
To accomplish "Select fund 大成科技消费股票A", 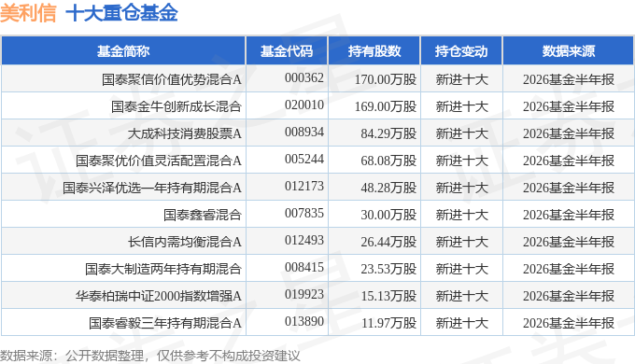I will coord(184,133).
